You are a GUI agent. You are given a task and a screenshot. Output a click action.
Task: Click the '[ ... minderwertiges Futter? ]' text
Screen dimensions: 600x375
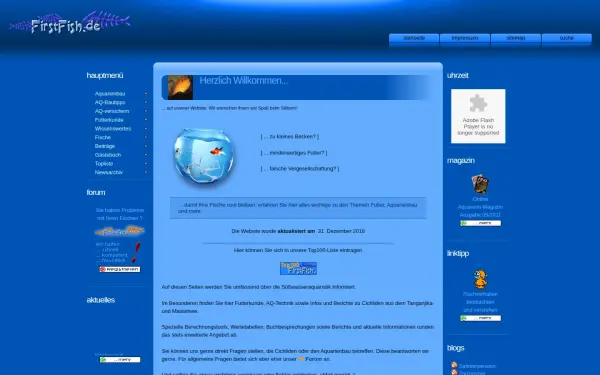coord(294,153)
